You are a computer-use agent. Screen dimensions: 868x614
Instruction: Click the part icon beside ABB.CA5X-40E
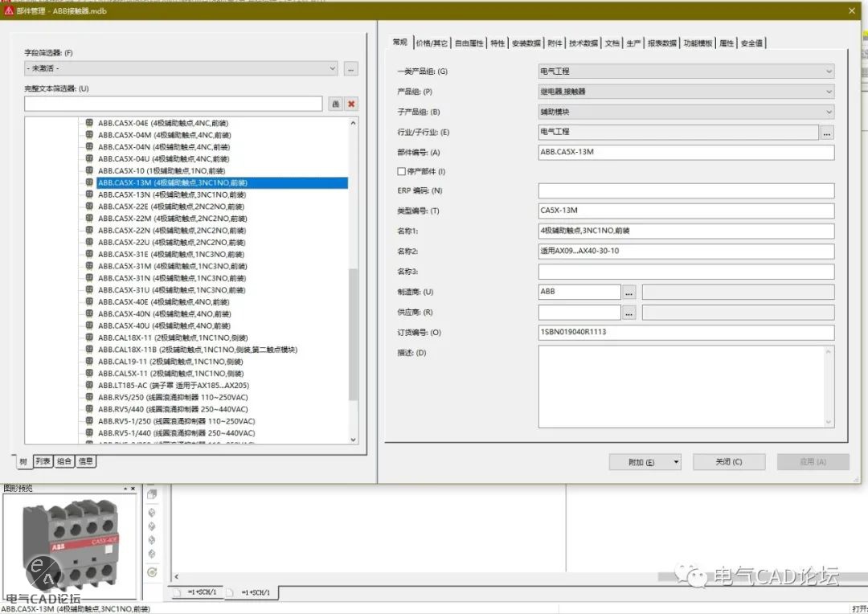tap(89, 301)
